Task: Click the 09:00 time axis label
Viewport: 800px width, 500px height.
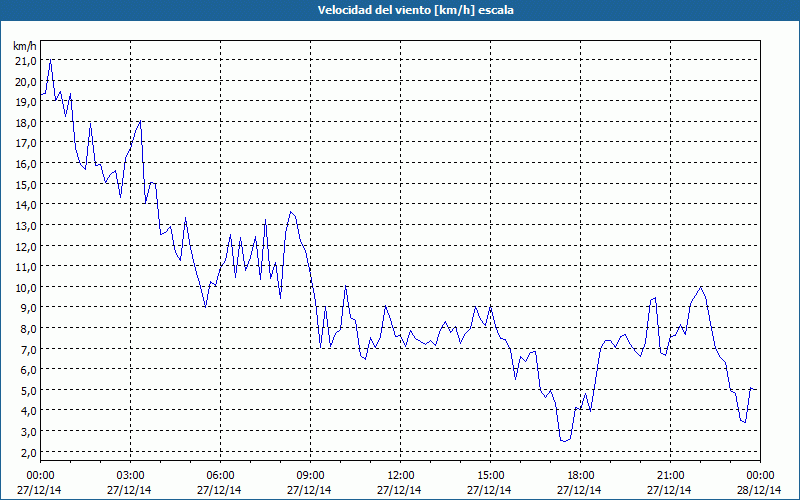Action: click(x=310, y=476)
